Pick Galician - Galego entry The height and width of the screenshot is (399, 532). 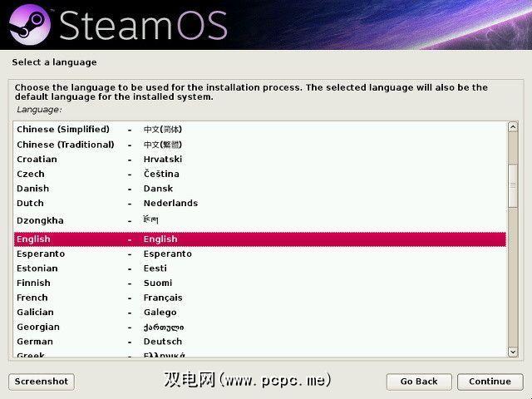coord(260,313)
